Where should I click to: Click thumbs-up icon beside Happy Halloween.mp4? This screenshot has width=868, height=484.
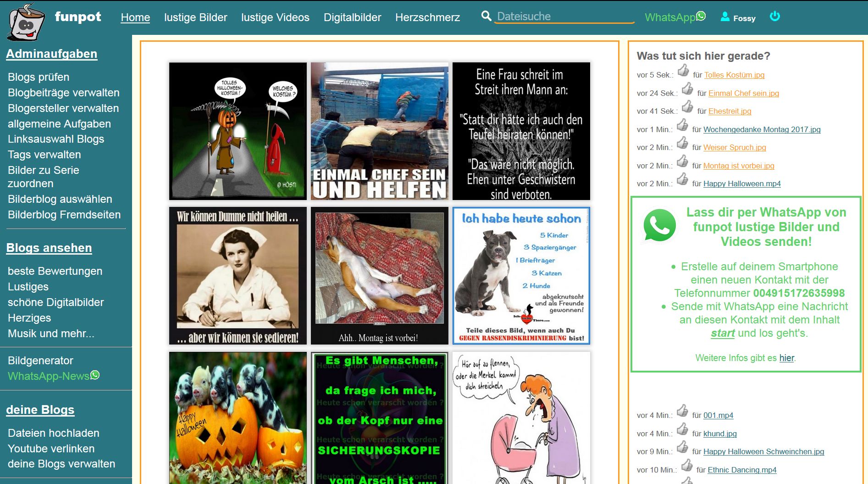point(682,179)
